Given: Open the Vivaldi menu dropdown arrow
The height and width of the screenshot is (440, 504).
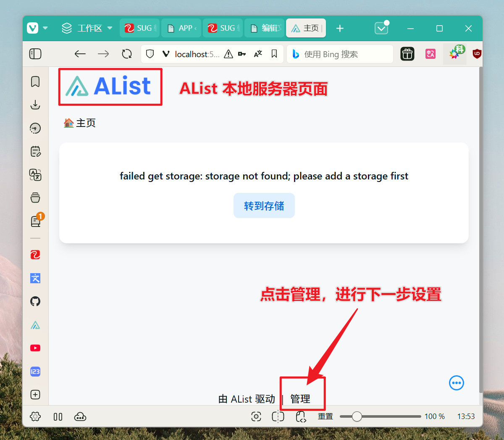Looking at the screenshot, I should (45, 28).
